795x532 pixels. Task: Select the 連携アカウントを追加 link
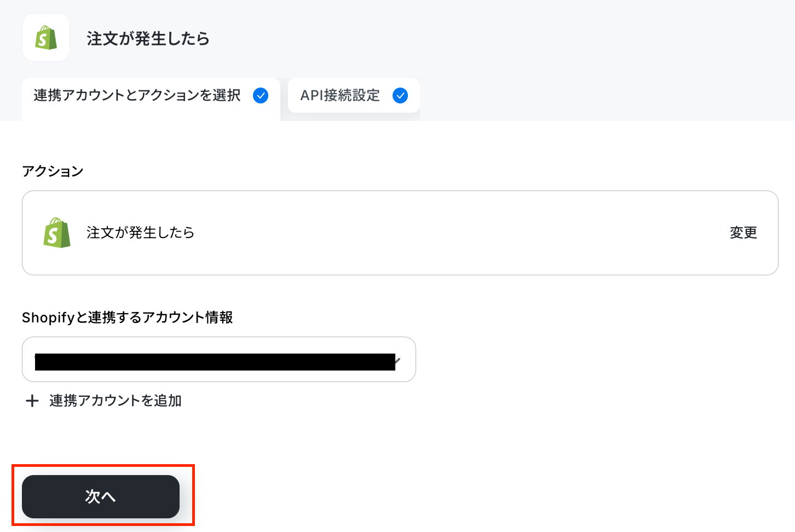(116, 401)
